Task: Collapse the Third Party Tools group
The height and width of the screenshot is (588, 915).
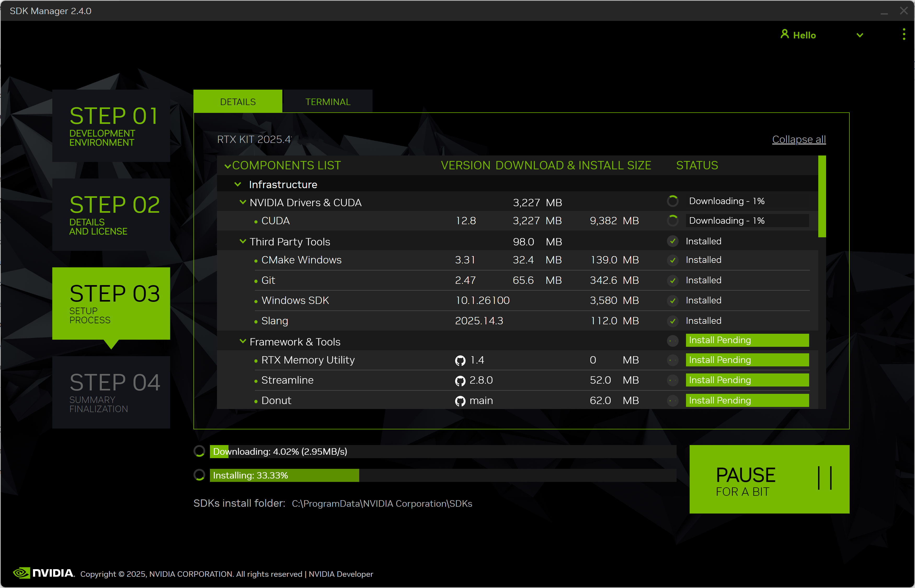Action: (243, 241)
